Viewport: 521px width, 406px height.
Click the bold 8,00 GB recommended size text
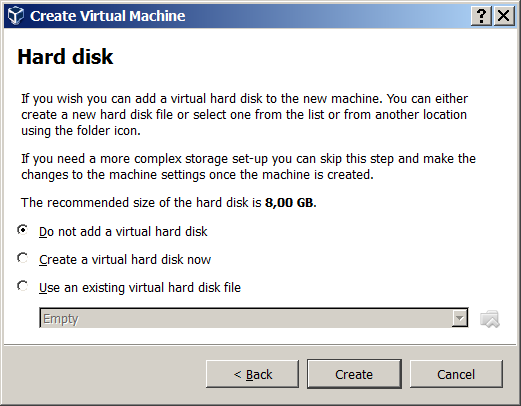click(x=290, y=202)
